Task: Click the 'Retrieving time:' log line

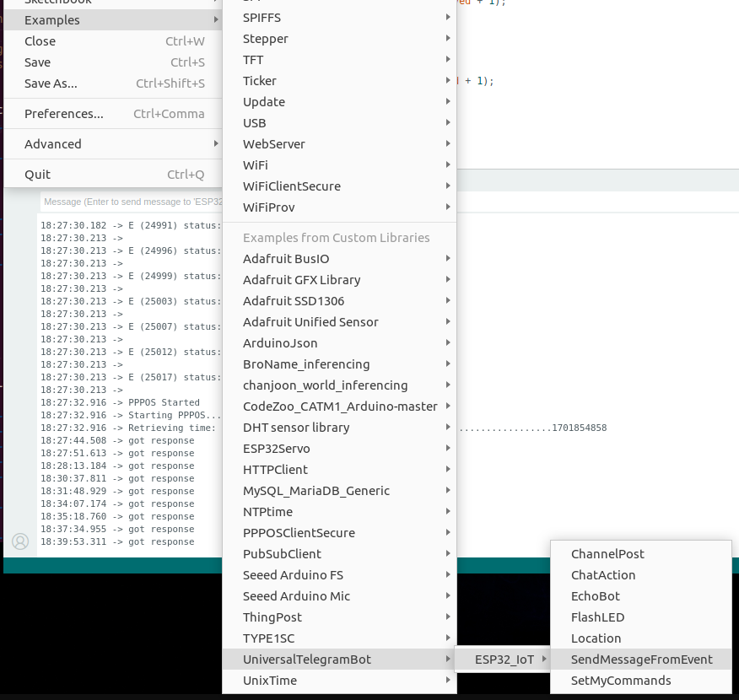Action: click(x=128, y=428)
